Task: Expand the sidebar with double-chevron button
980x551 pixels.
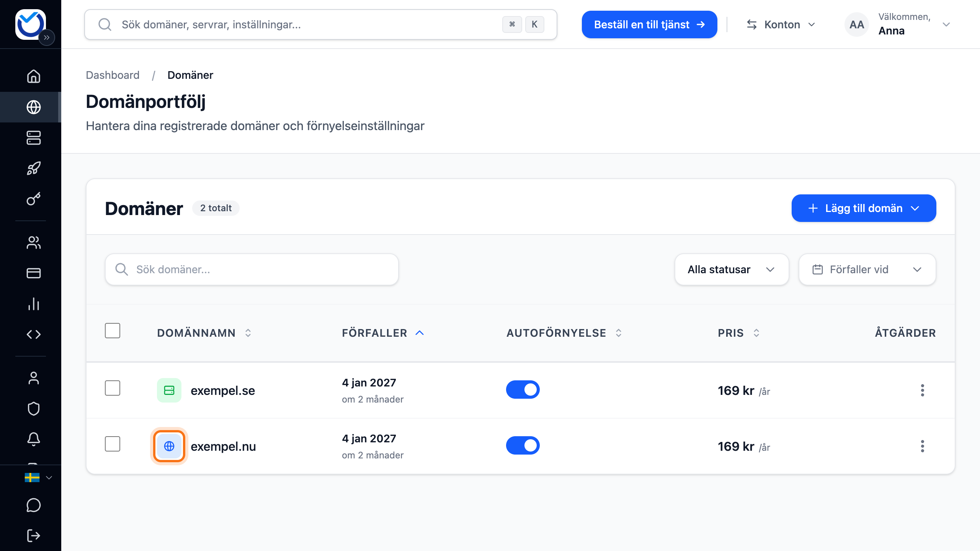Action: (47, 37)
